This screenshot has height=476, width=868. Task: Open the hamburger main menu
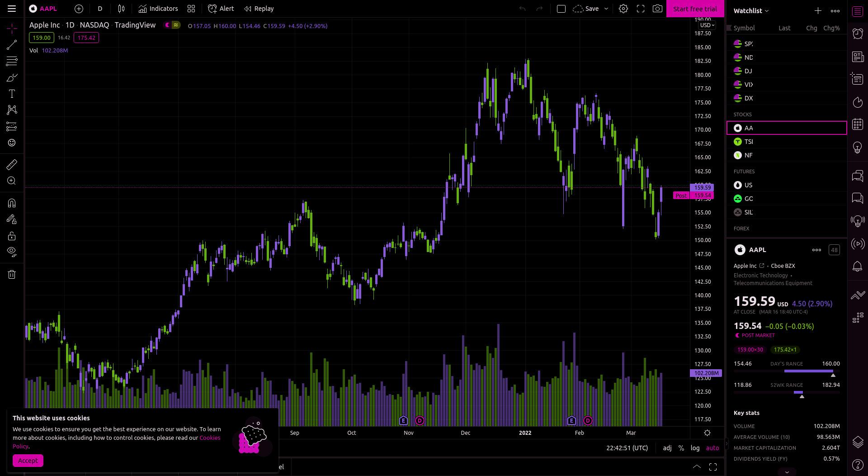[x=12, y=9]
